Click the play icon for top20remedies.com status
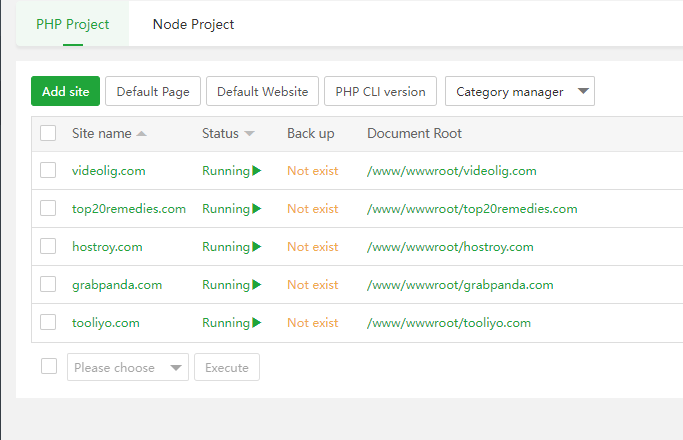This screenshot has width=683, height=440. (x=257, y=208)
